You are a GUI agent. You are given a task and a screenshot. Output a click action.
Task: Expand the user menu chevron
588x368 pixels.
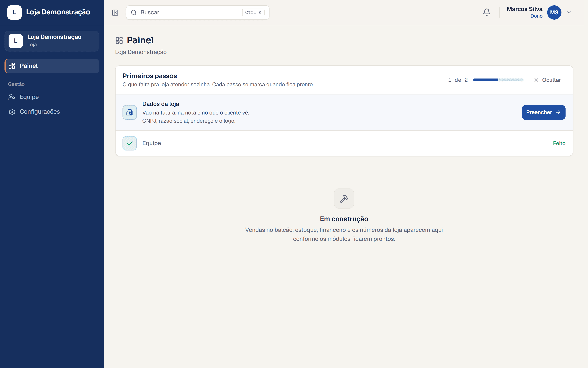(x=569, y=12)
